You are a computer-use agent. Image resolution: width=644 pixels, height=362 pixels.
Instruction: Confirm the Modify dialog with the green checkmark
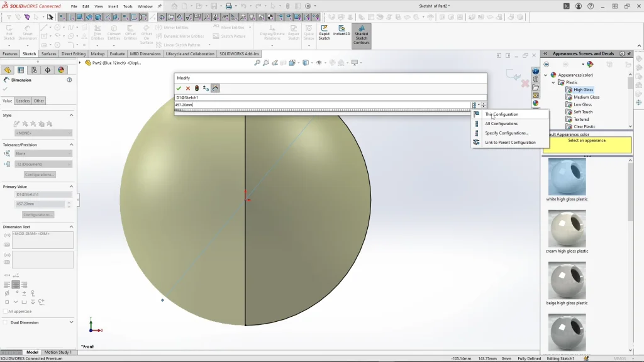[179, 89]
